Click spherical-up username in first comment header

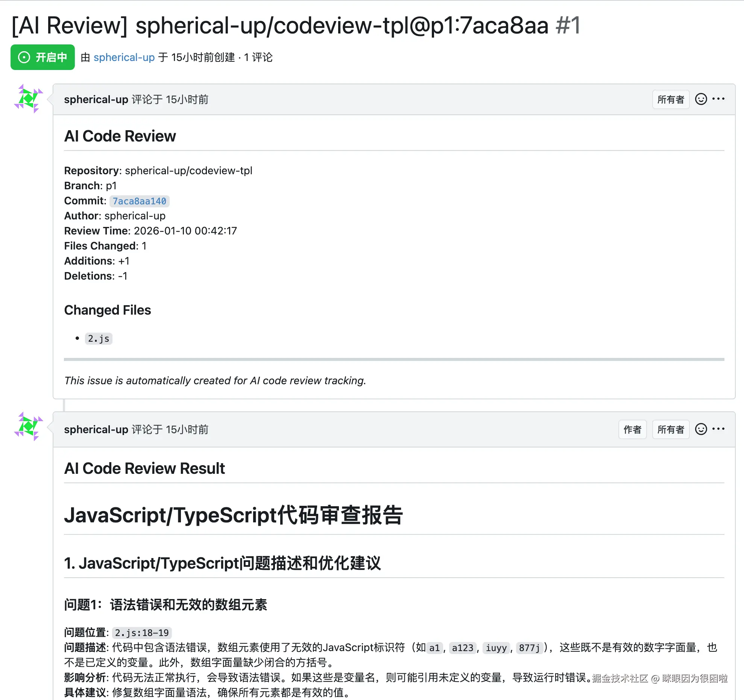96,99
